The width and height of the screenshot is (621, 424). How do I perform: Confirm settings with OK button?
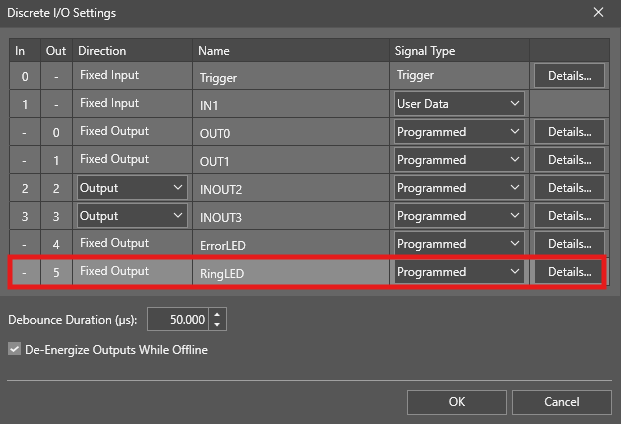[457, 402]
